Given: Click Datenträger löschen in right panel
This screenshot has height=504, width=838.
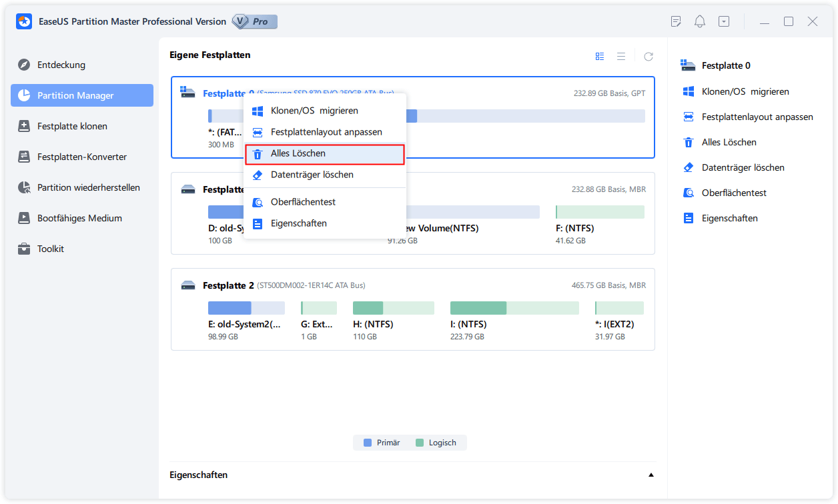Looking at the screenshot, I should pos(743,167).
